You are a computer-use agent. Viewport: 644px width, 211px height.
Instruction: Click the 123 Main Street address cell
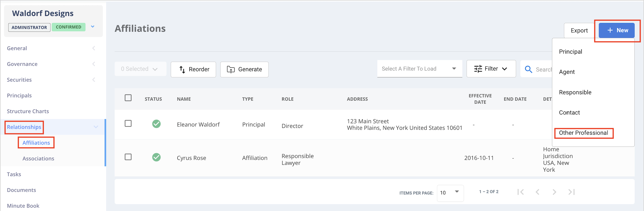(x=404, y=125)
